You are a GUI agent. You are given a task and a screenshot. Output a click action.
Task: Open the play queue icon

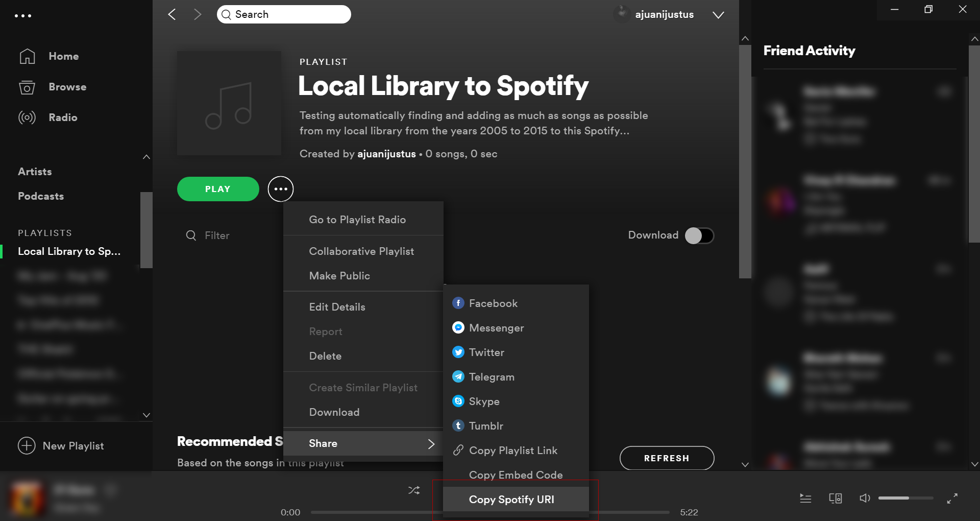pos(805,498)
